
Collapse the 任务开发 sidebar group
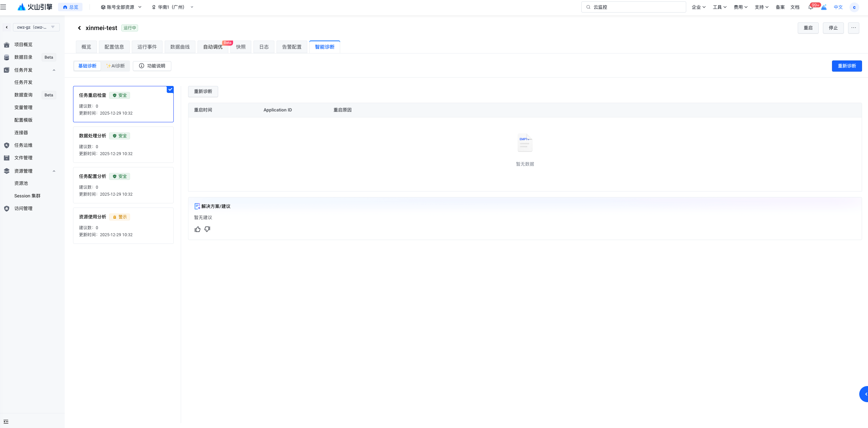tap(54, 70)
